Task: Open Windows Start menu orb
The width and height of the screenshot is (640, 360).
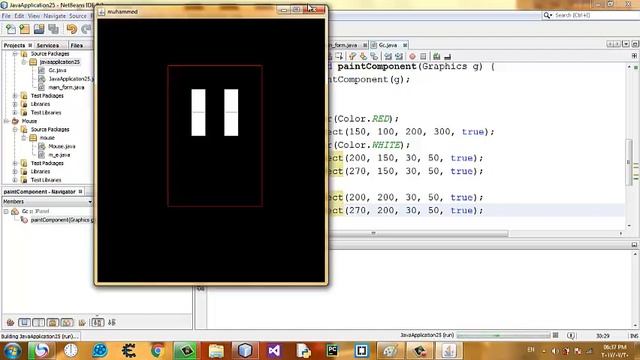Action: coord(12,351)
